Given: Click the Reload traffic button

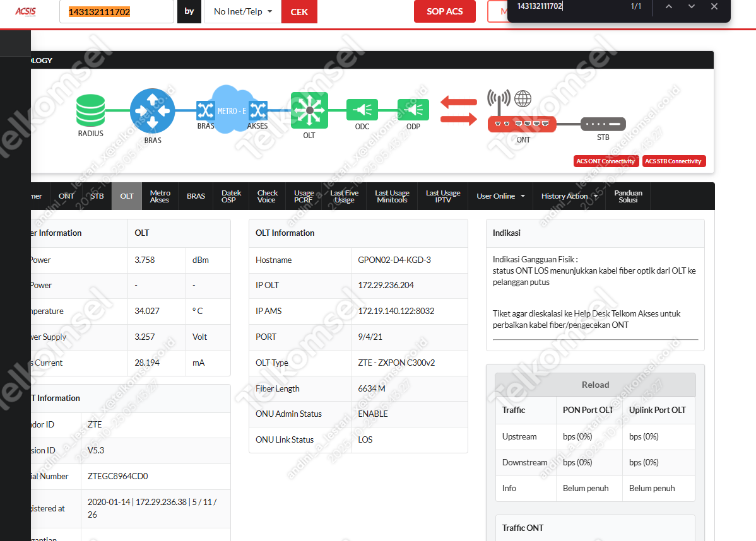Looking at the screenshot, I should (595, 385).
